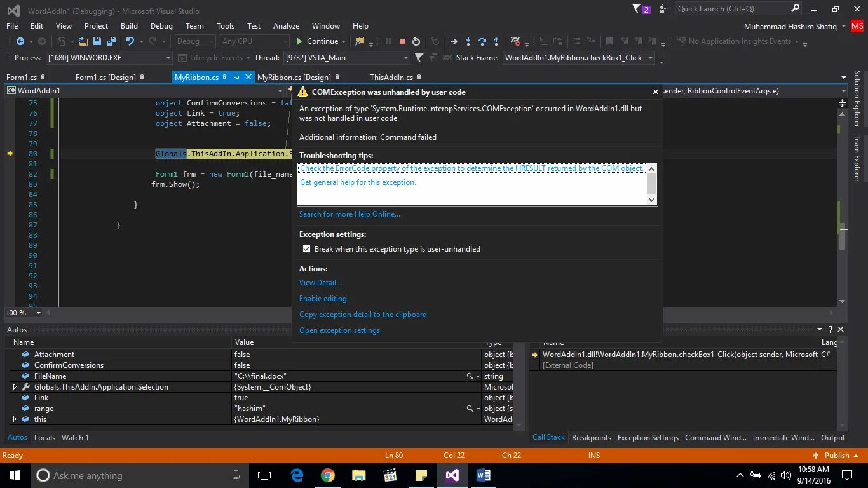Click the Navigate Backward arrow icon

coord(20,41)
